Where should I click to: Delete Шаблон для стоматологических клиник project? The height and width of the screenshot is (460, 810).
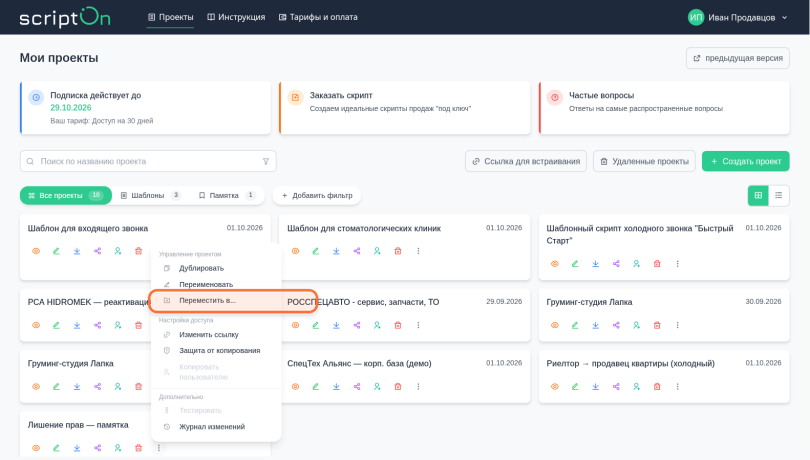[x=398, y=251]
